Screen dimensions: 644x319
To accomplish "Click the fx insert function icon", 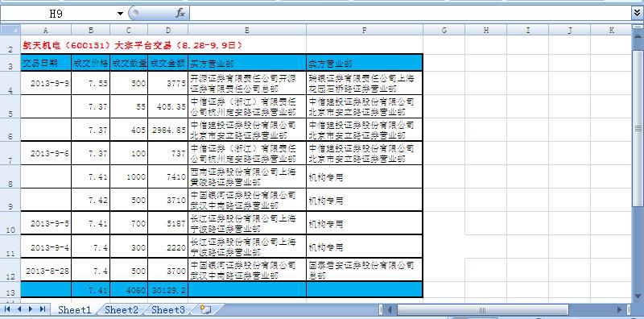I will pyautogui.click(x=180, y=14).
